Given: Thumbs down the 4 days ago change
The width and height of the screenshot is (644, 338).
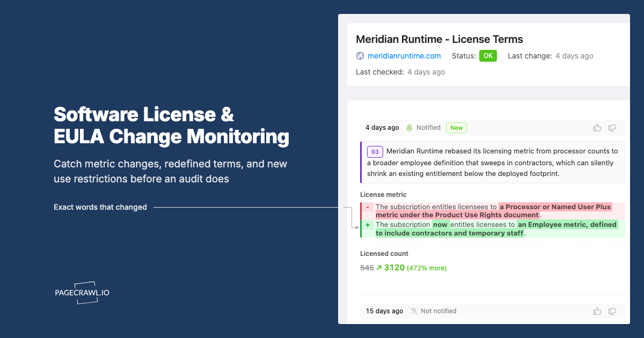Looking at the screenshot, I should pos(612,128).
